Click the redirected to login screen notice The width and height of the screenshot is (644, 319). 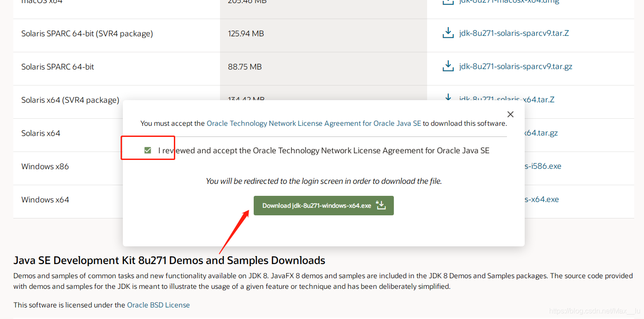point(324,181)
